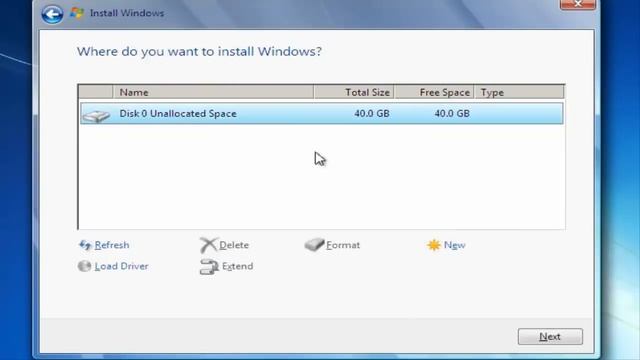Click the 40.0 GB Total Size value
The height and width of the screenshot is (360, 640).
(x=372, y=113)
